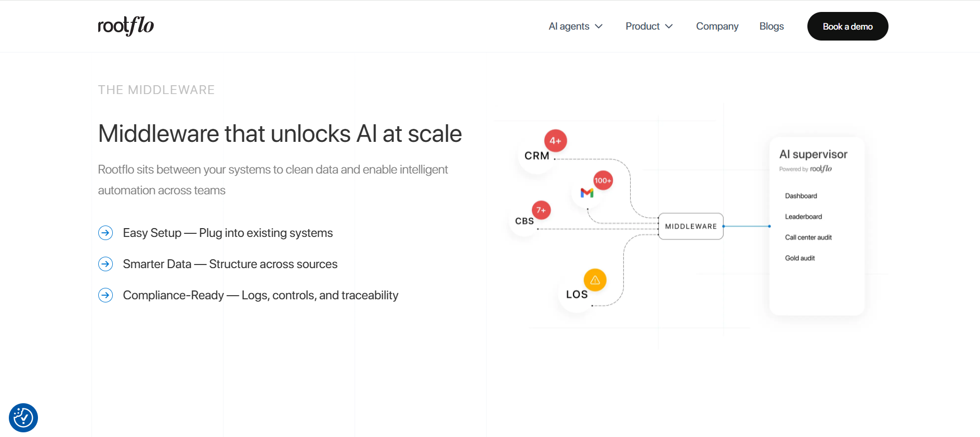Expand the AI agents dropdown menu
This screenshot has height=437, width=980.
576,27
